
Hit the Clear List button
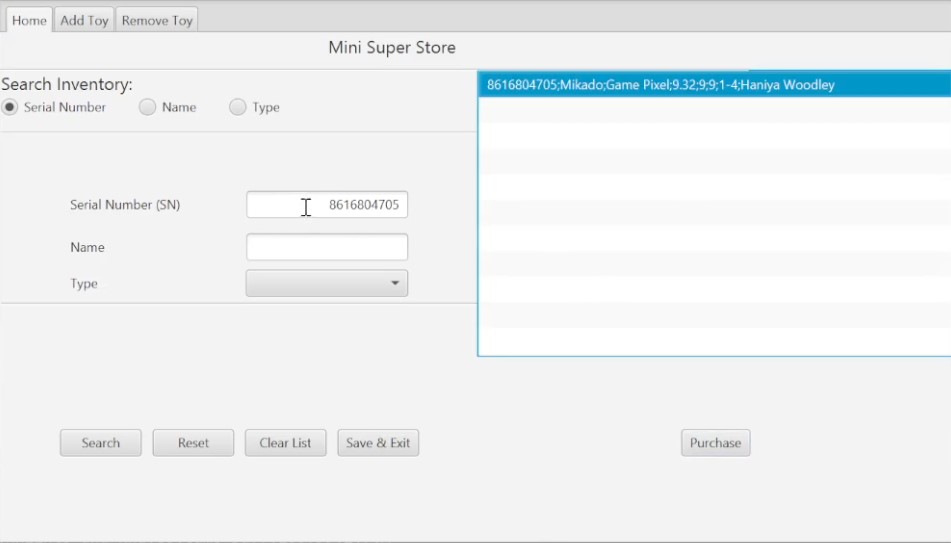coord(285,443)
